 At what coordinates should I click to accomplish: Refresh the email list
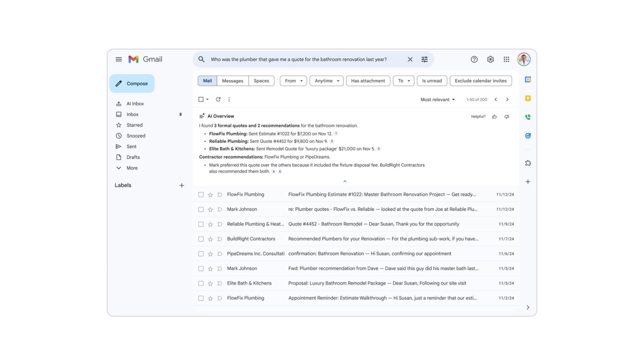coord(218,99)
